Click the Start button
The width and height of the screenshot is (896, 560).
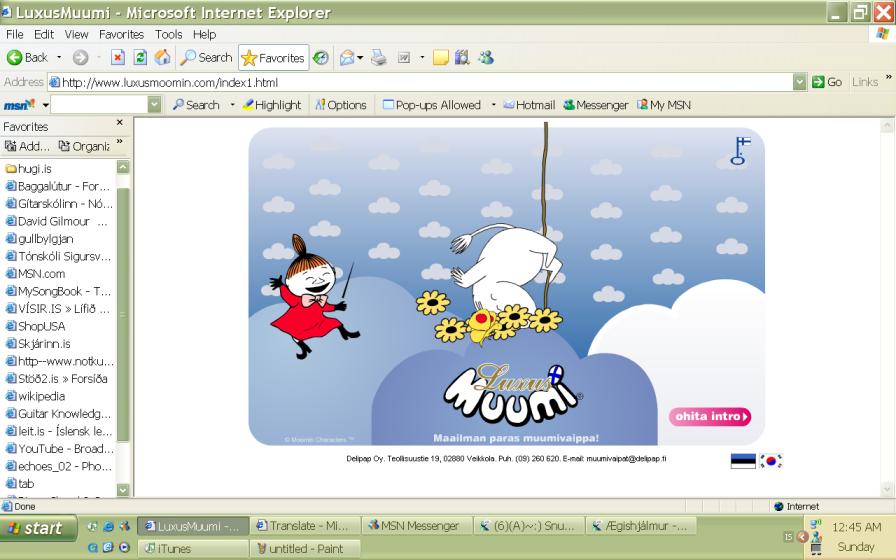(38, 528)
